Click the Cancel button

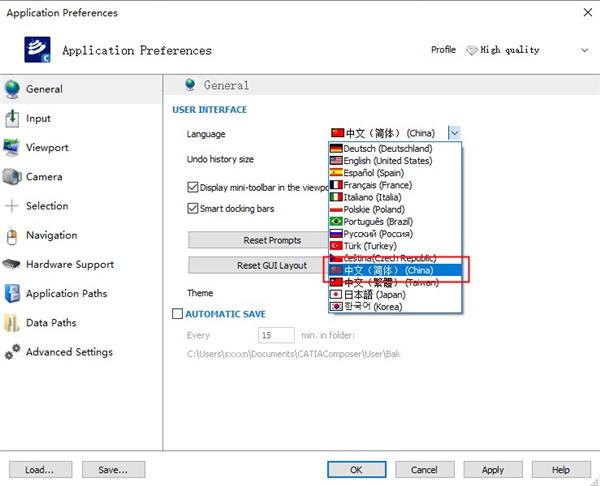(x=424, y=470)
